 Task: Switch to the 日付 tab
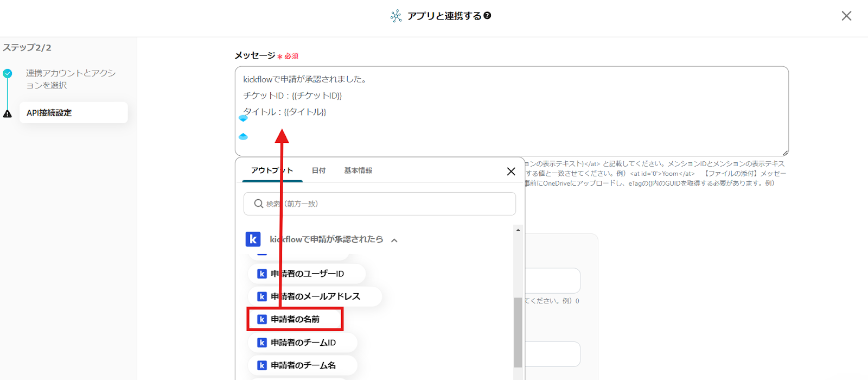(x=318, y=170)
